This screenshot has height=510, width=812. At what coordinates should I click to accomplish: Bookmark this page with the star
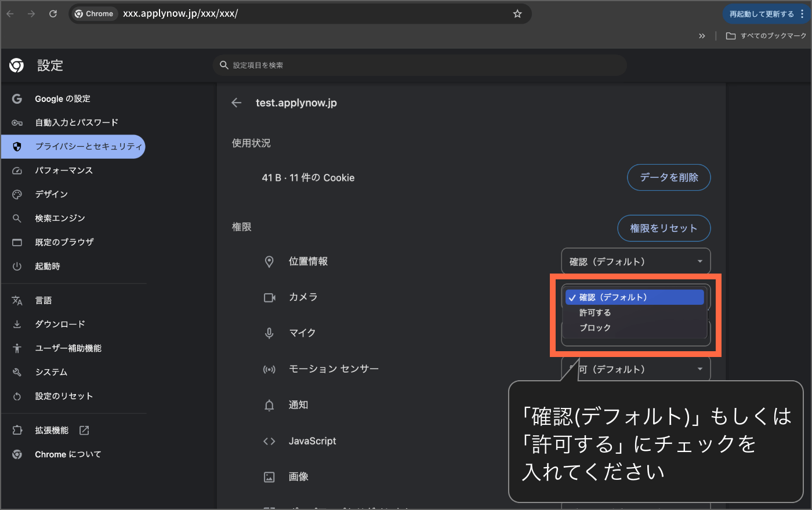pos(517,14)
